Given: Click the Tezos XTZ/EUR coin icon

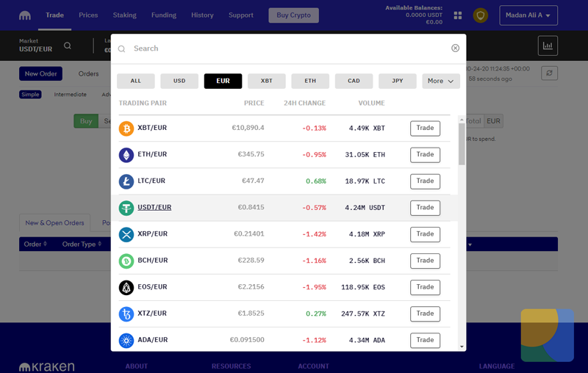Looking at the screenshot, I should [x=126, y=314].
